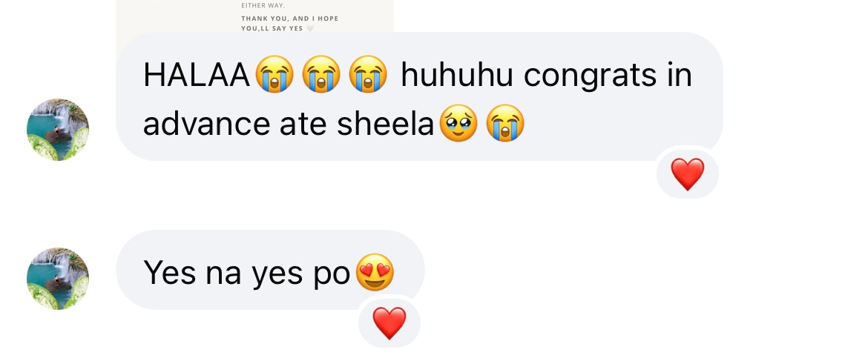This screenshot has height=361, width=868.
Task: Click the word "huhuhu" in the message
Action: coord(457,75)
